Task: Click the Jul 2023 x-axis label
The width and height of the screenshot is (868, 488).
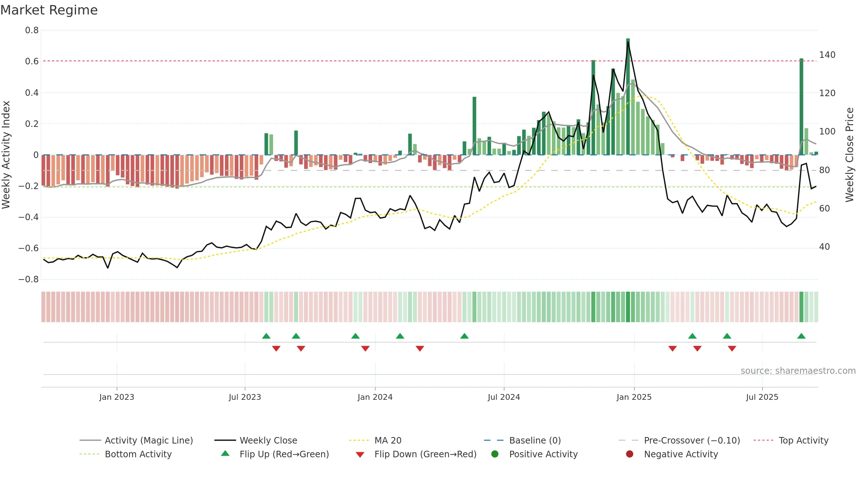Action: click(245, 397)
